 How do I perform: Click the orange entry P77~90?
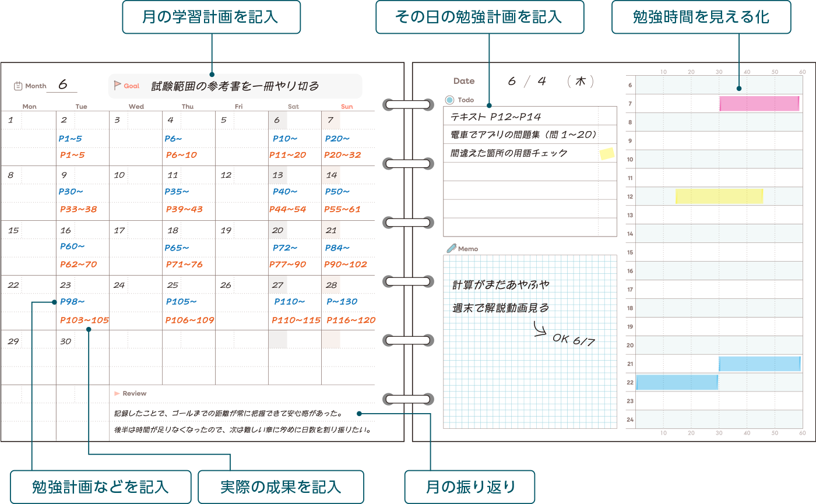(287, 265)
